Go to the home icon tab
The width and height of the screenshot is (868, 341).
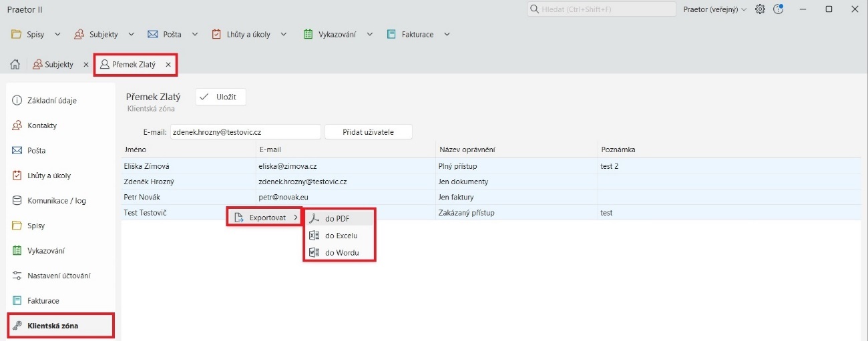15,65
